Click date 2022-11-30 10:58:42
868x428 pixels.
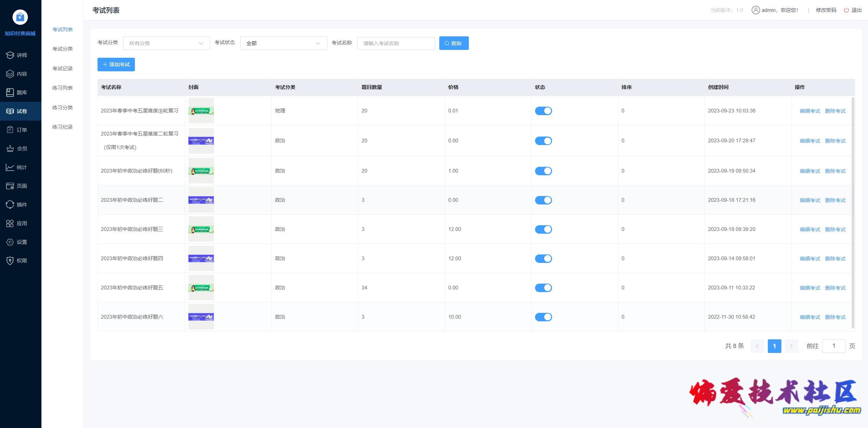731,317
